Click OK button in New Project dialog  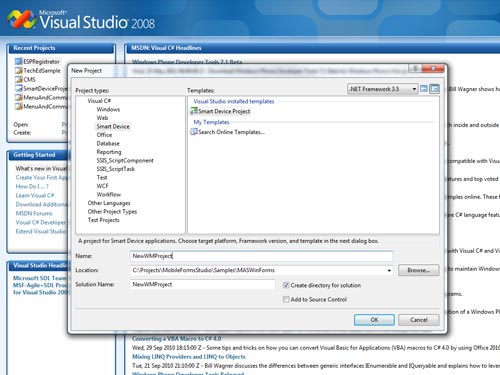tap(374, 320)
